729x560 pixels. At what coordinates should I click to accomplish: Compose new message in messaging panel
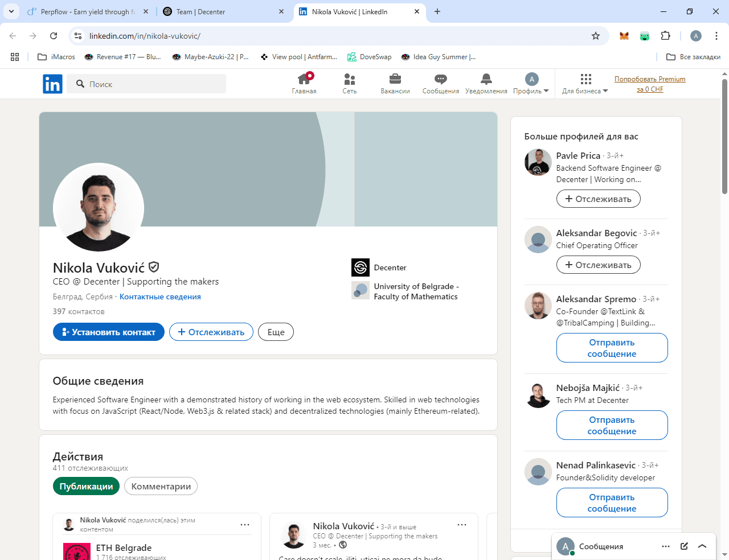(684, 546)
